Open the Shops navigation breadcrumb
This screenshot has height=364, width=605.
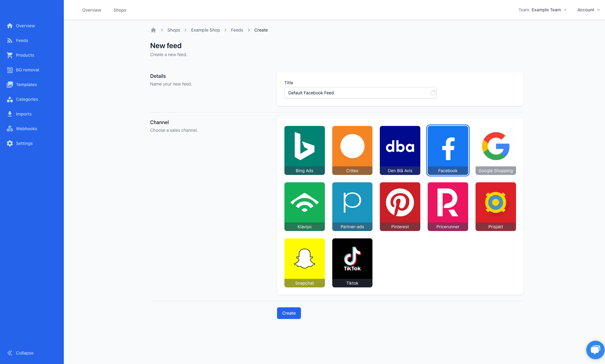[173, 30]
